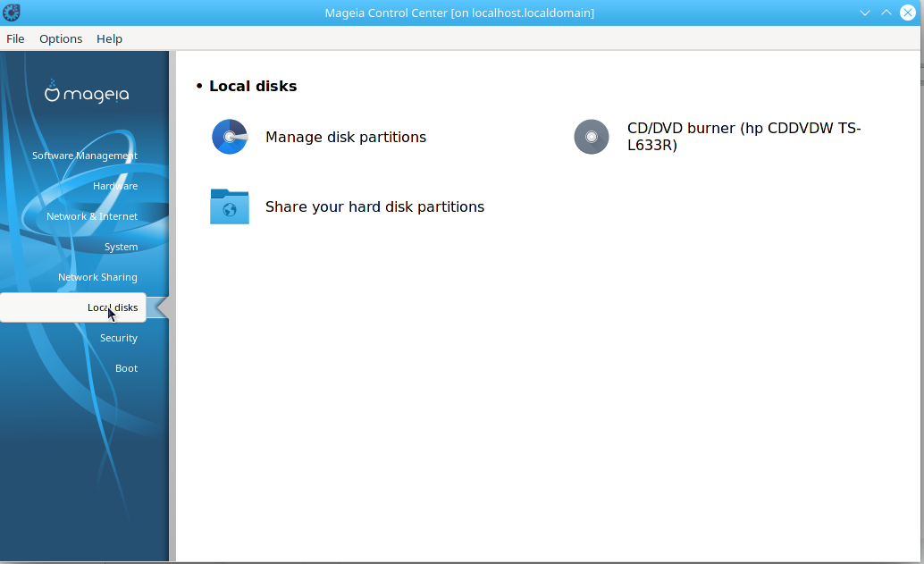Switch to the Security section
Viewport: 924px width, 564px height.
(119, 338)
